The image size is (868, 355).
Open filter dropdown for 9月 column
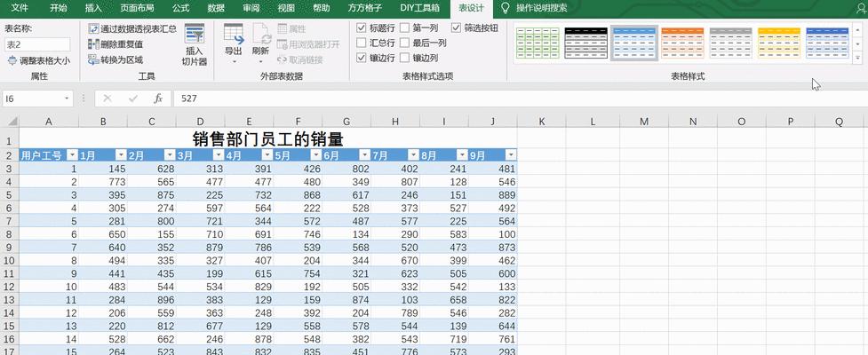[511, 155]
